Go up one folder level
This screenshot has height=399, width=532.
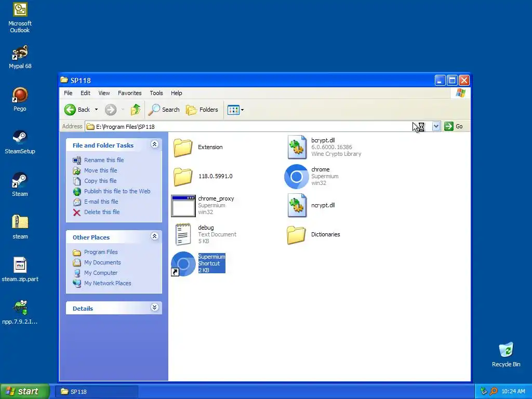[136, 110]
